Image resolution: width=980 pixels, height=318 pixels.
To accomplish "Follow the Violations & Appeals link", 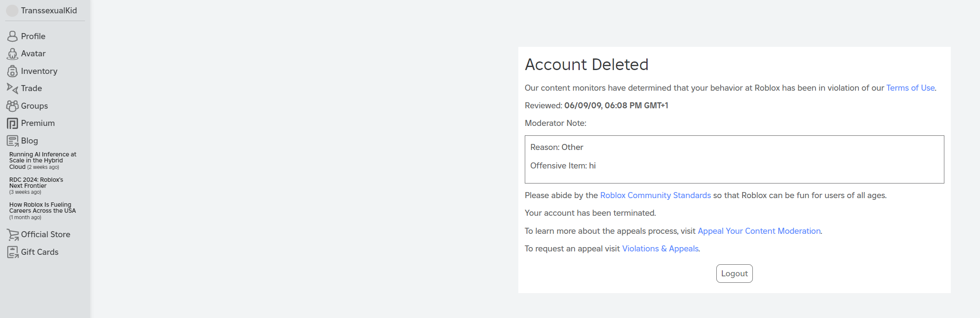I will coord(660,248).
